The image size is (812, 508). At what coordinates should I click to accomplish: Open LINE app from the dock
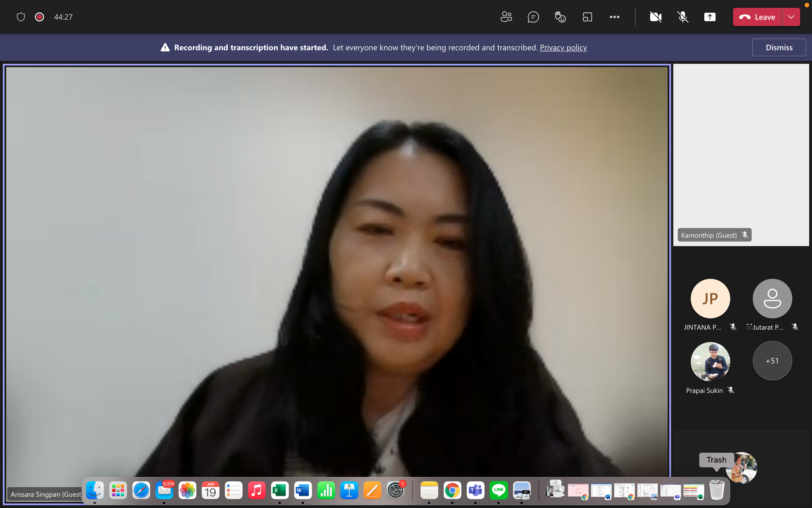[498, 491]
